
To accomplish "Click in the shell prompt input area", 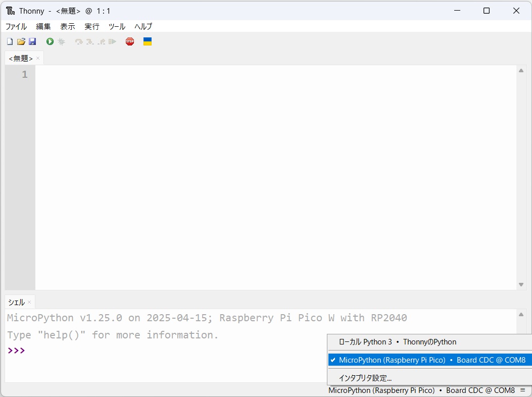I will coord(152,351).
